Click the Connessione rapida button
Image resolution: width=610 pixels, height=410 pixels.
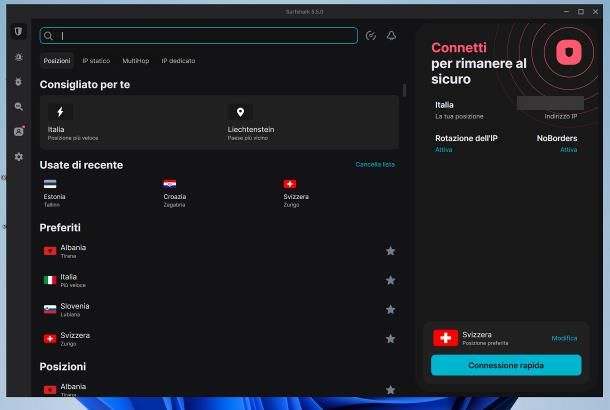(x=506, y=365)
